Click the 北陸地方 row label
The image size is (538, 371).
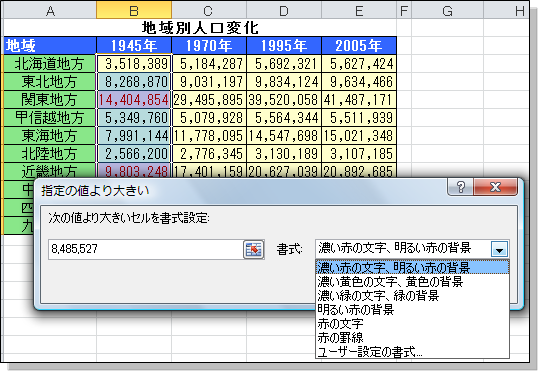pyautogui.click(x=50, y=154)
